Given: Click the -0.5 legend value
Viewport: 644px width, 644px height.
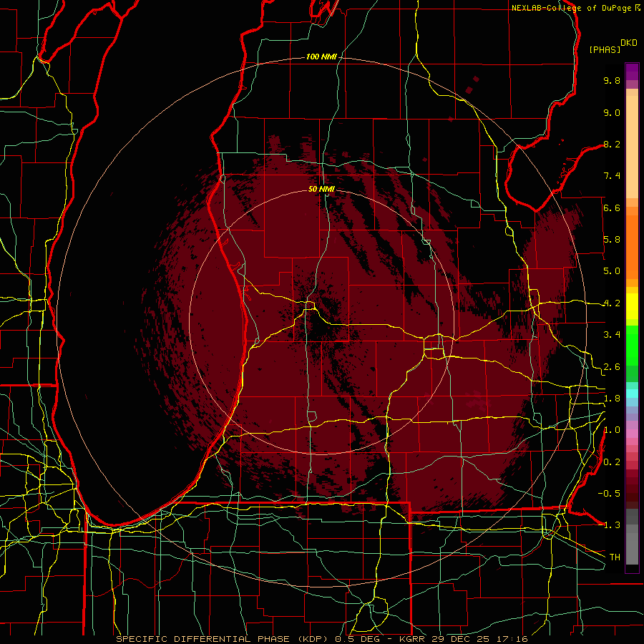Looking at the screenshot, I should tap(609, 494).
